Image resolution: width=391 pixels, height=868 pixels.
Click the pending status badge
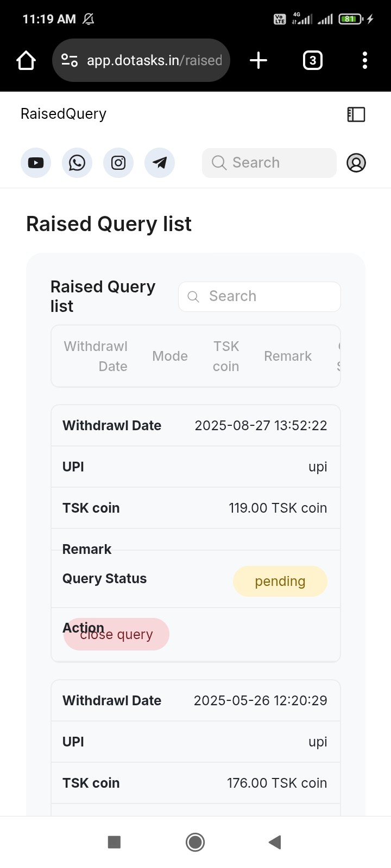point(280,582)
